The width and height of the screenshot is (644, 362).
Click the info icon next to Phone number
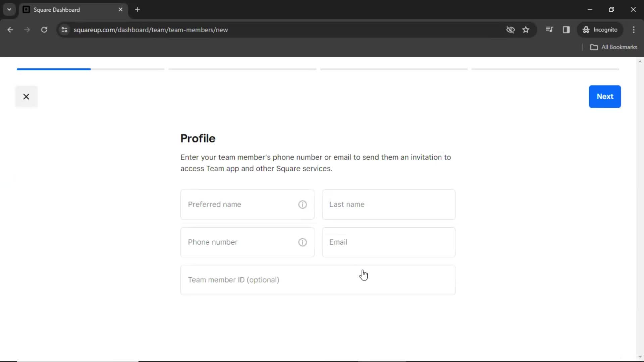tap(303, 242)
